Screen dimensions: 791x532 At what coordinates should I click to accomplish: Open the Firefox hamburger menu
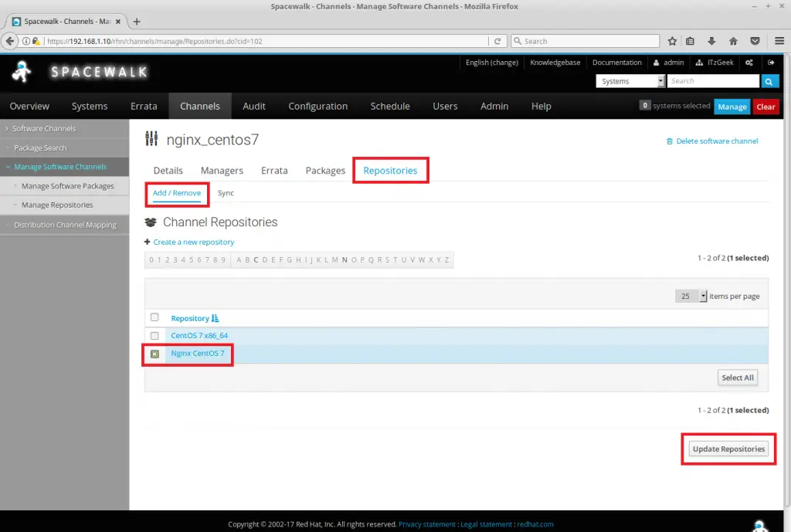click(x=779, y=42)
